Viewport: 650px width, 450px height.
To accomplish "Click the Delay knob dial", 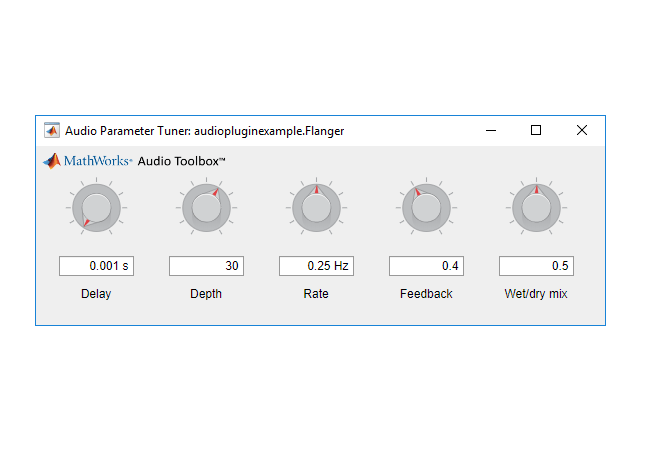I will click(96, 208).
